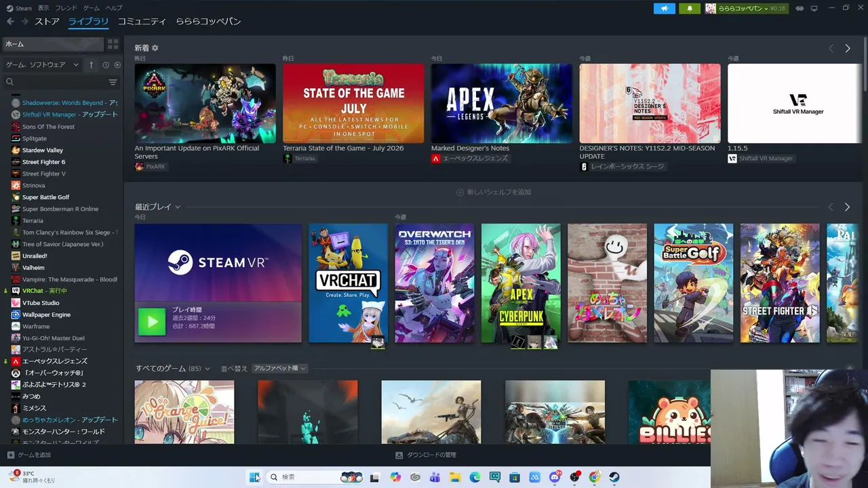The image size is (868, 488).
Task: Toggle the recent-activity clock filter
Action: (x=106, y=64)
